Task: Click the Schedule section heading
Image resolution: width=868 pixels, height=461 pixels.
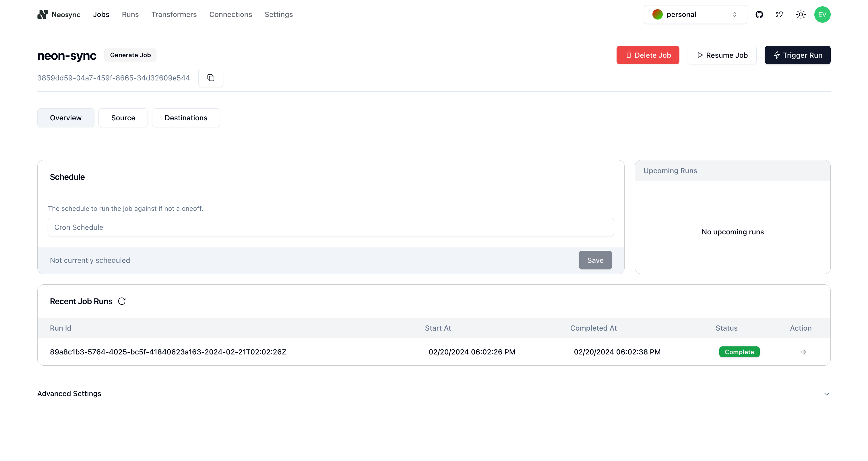Action: (67, 177)
